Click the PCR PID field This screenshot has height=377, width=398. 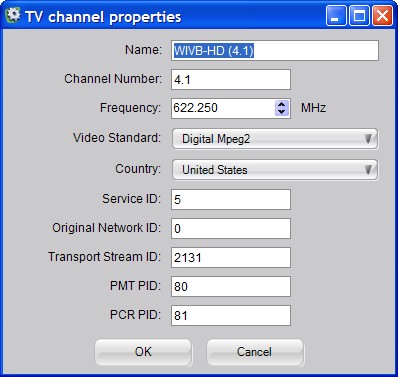click(231, 315)
